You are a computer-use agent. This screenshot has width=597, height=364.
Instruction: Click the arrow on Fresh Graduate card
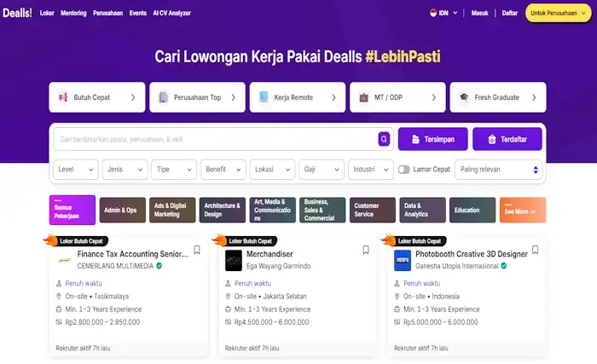click(x=534, y=97)
